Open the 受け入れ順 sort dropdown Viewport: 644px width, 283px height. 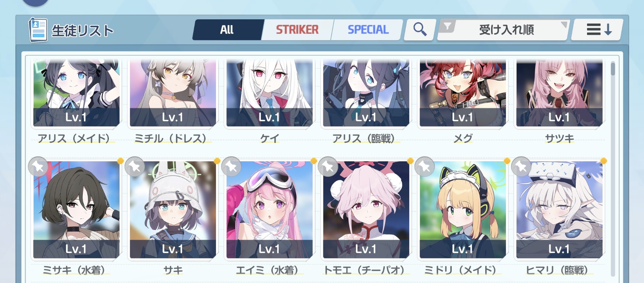coord(503,29)
